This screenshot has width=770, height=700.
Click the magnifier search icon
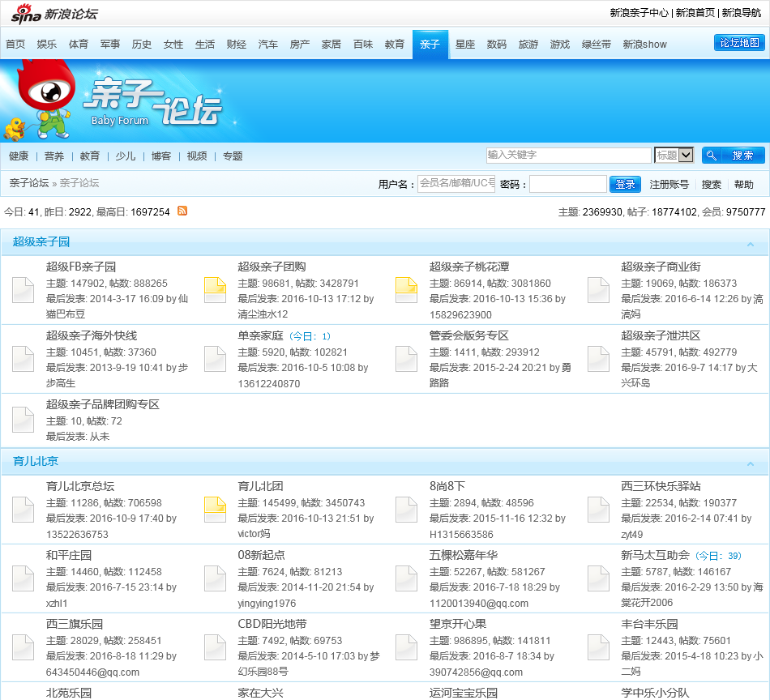[711, 156]
